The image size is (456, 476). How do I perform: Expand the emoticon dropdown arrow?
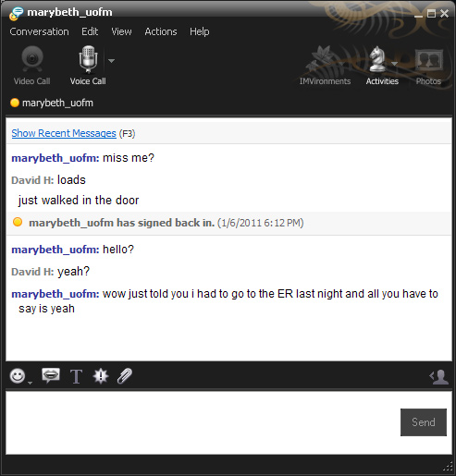pyautogui.click(x=30, y=383)
